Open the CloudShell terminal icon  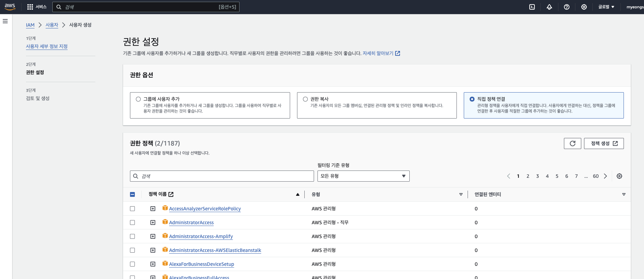532,7
